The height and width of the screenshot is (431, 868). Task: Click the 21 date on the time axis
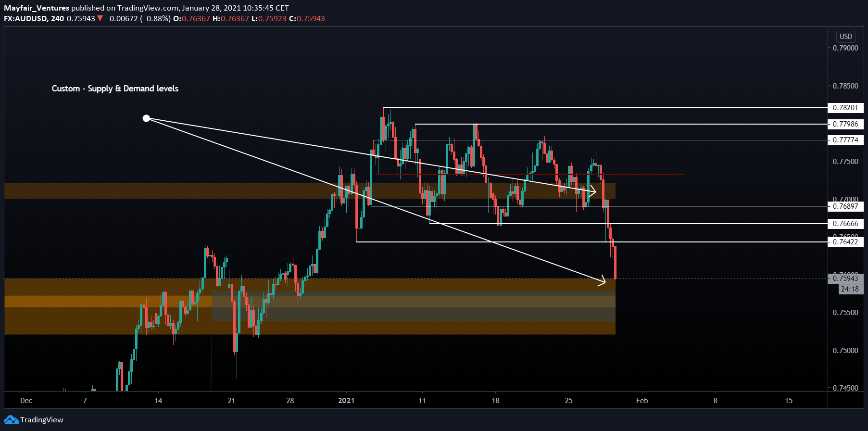tap(231, 401)
